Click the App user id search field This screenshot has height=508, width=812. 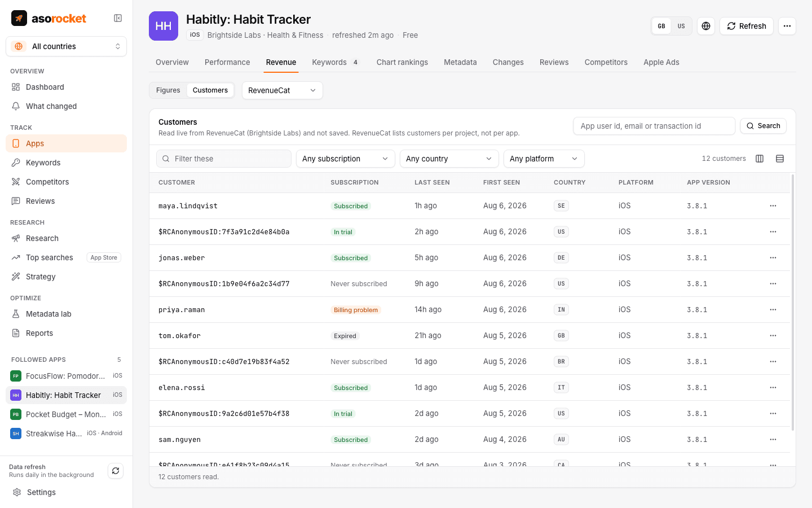tap(654, 126)
